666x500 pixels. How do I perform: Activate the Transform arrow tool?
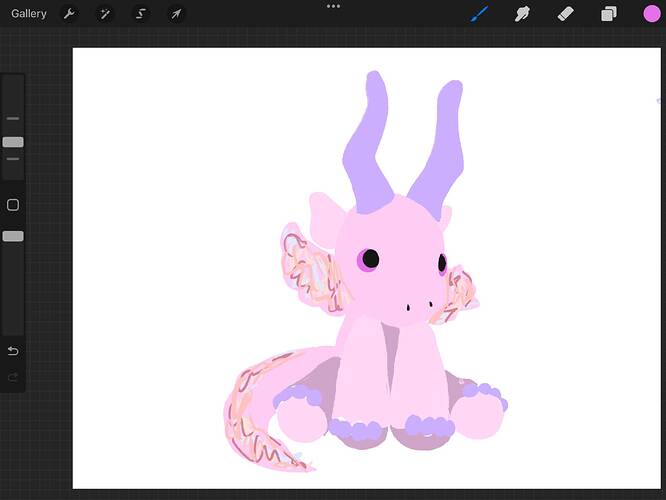click(x=176, y=14)
